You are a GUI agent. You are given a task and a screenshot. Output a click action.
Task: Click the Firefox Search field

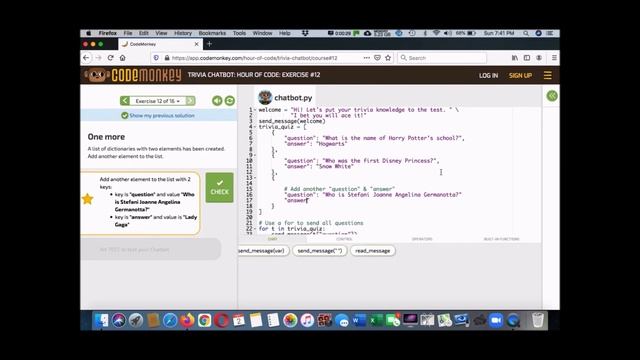tap(442, 58)
